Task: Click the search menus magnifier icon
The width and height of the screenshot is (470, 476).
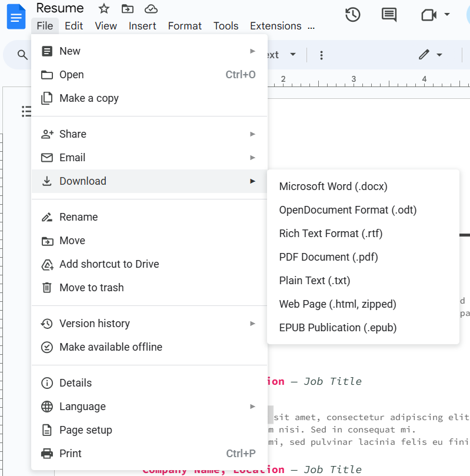Action: point(22,54)
